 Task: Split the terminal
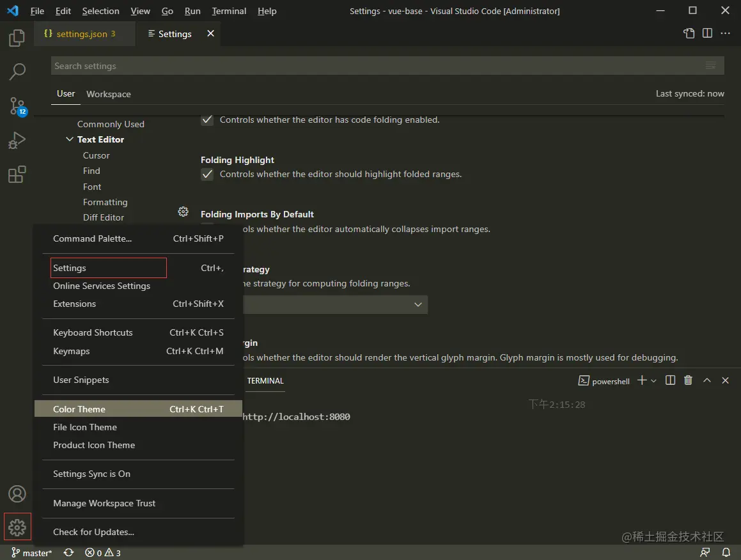coord(670,380)
